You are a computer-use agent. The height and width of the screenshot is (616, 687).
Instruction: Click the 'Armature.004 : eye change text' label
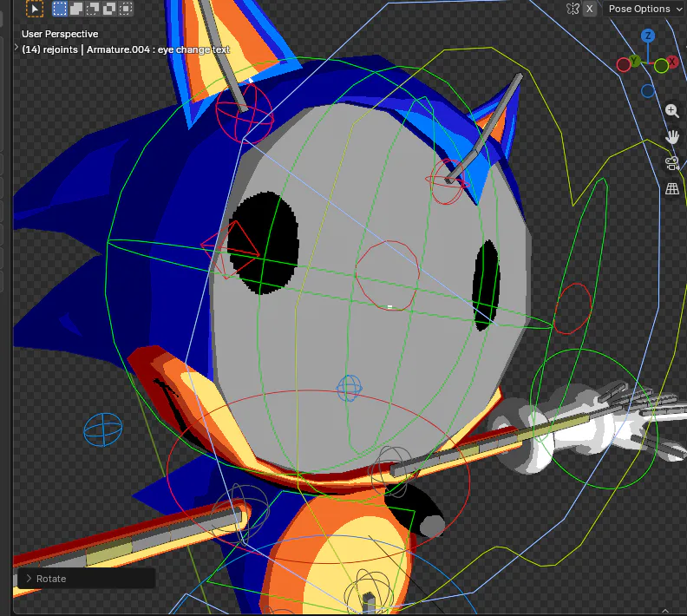(158, 50)
